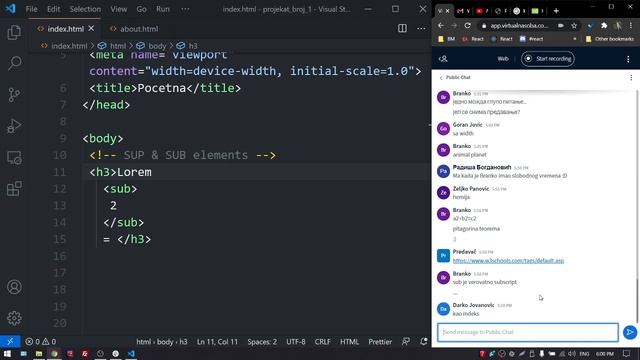Open Windows notification center
640x360 pixels.
point(627,353)
